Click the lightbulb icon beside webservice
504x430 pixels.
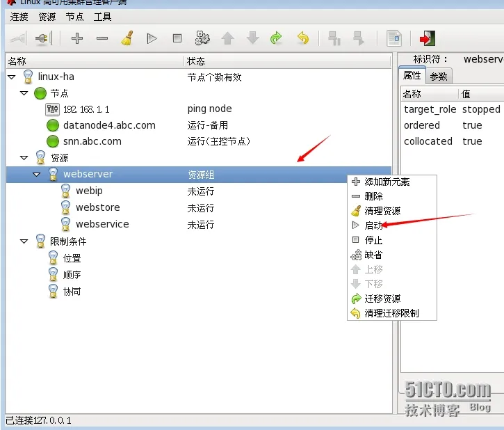coord(65,224)
